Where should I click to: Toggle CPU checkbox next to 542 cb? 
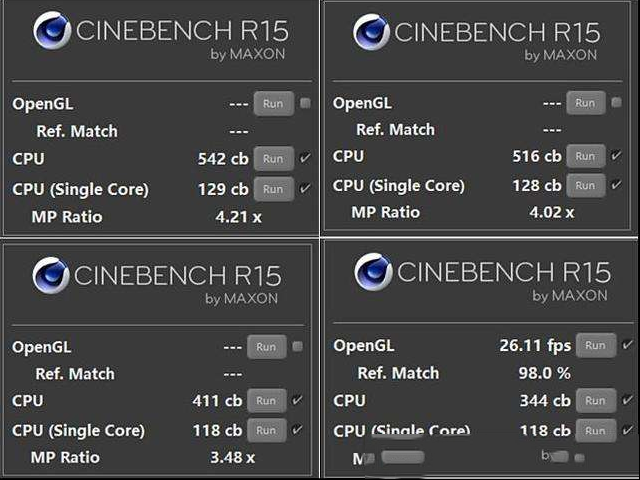click(x=305, y=158)
